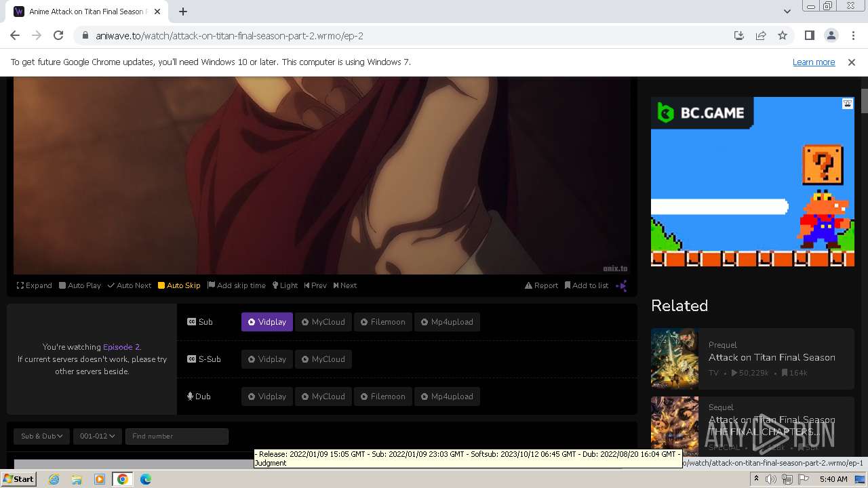
Task: Reload the current page
Action: click(58, 36)
